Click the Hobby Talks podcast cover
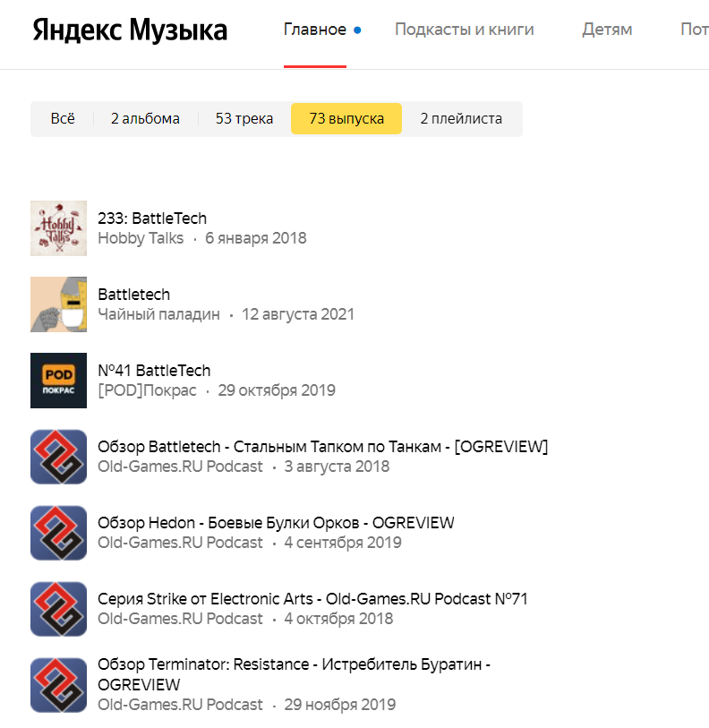709x728 pixels. (58, 228)
